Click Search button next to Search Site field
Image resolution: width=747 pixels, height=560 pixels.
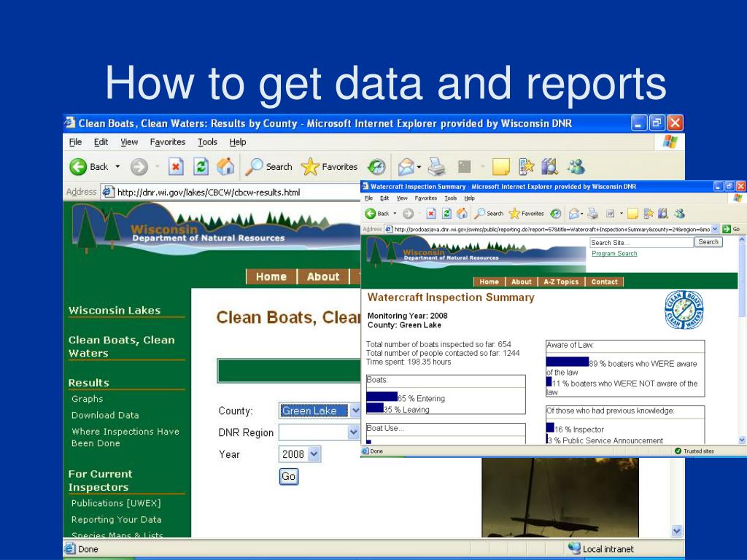[708, 242]
